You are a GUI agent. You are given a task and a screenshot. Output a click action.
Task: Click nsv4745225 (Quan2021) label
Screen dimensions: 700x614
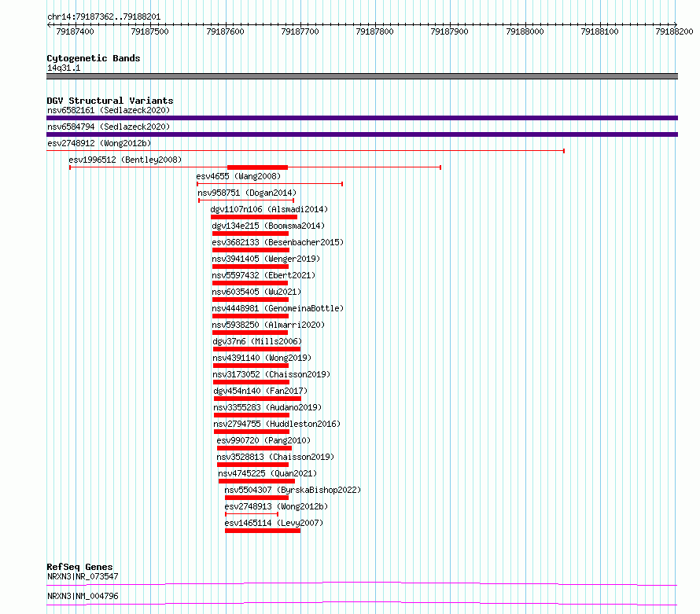pyautogui.click(x=267, y=473)
